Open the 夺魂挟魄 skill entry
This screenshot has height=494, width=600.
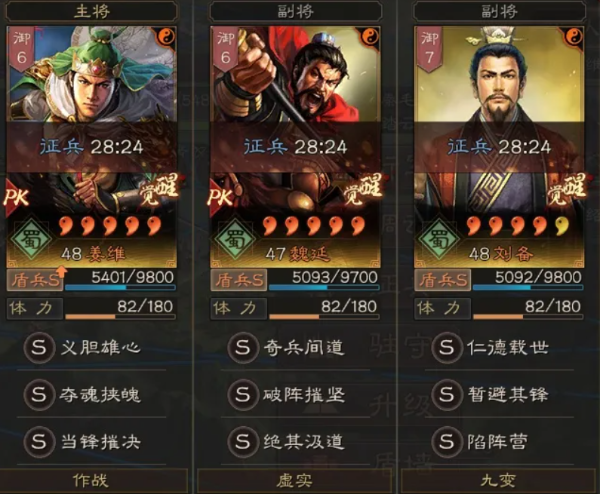point(92,395)
